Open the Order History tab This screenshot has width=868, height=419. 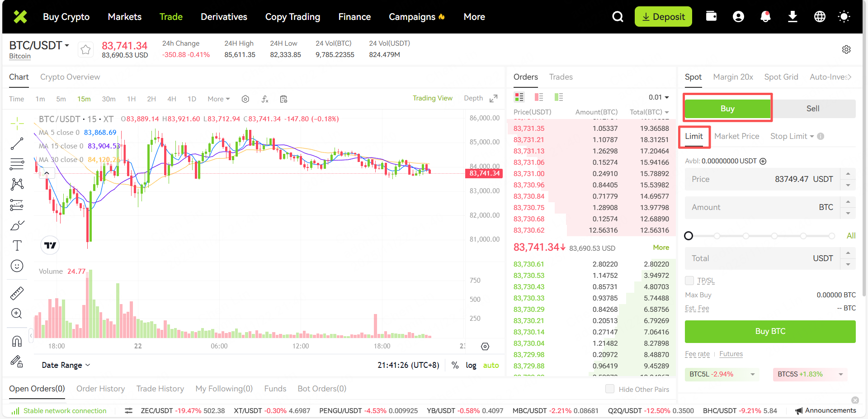100,389
